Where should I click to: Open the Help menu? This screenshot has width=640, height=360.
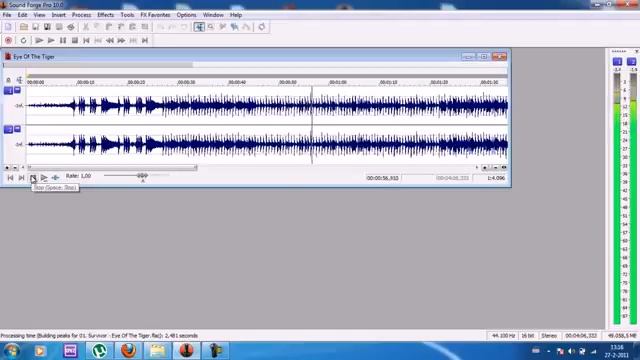236,15
